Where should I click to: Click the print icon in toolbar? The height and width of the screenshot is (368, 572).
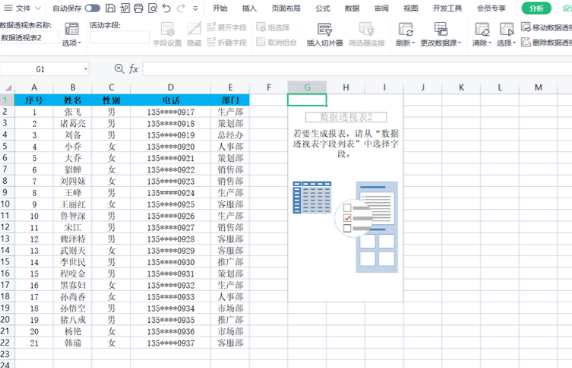(x=138, y=8)
